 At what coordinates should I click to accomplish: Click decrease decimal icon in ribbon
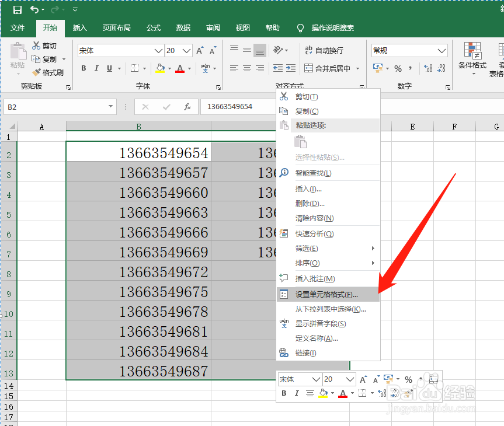(x=442, y=68)
